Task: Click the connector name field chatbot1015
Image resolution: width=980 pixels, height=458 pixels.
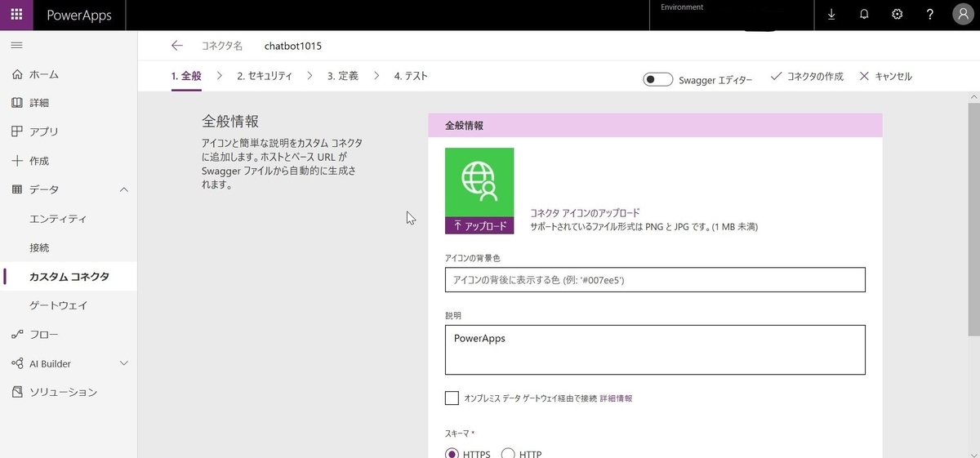Action: click(293, 46)
